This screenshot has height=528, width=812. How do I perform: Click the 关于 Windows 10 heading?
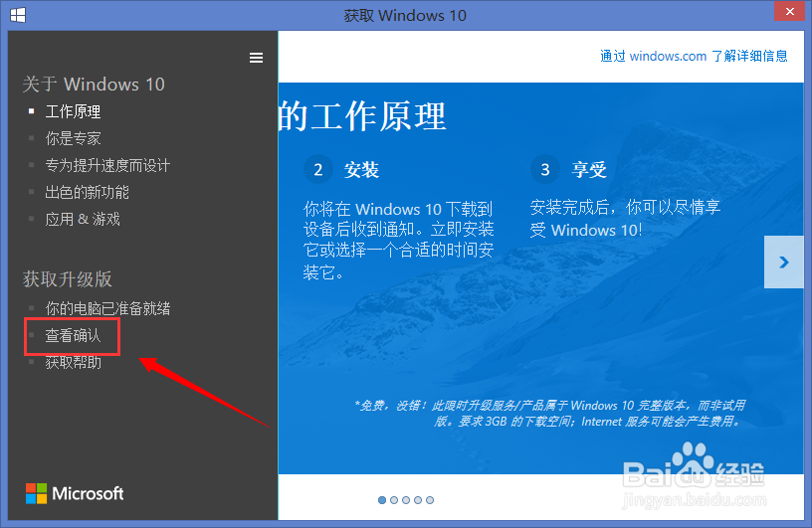[94, 84]
